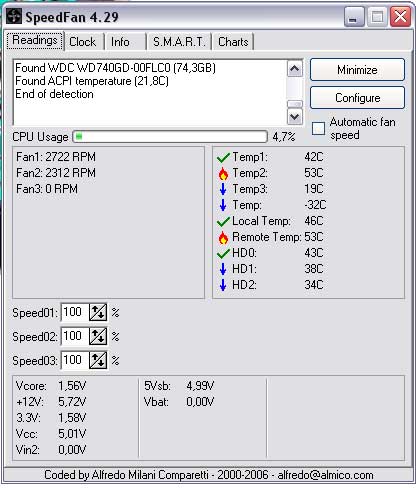Click the 'Fan3: 0 RPM' reading
Image resolution: width=416 pixels, height=488 pixels.
(x=47, y=189)
